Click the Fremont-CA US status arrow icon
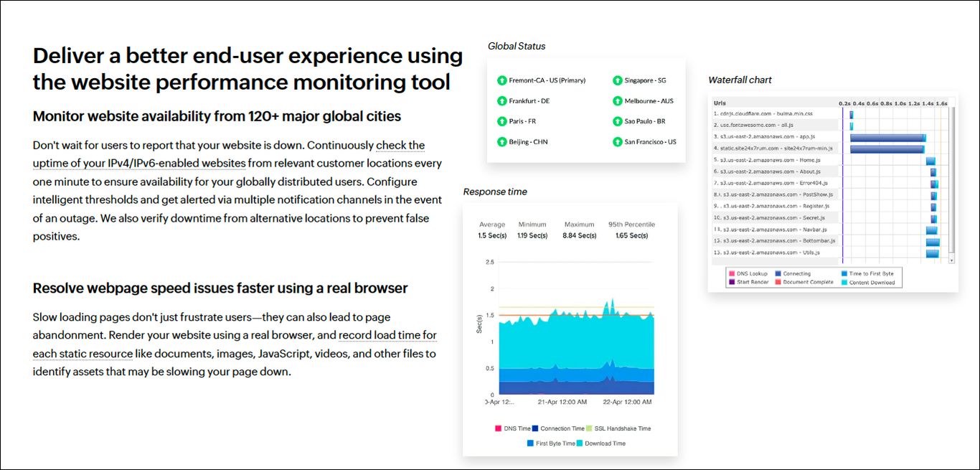Screen dimensions: 980x470 (x=502, y=80)
